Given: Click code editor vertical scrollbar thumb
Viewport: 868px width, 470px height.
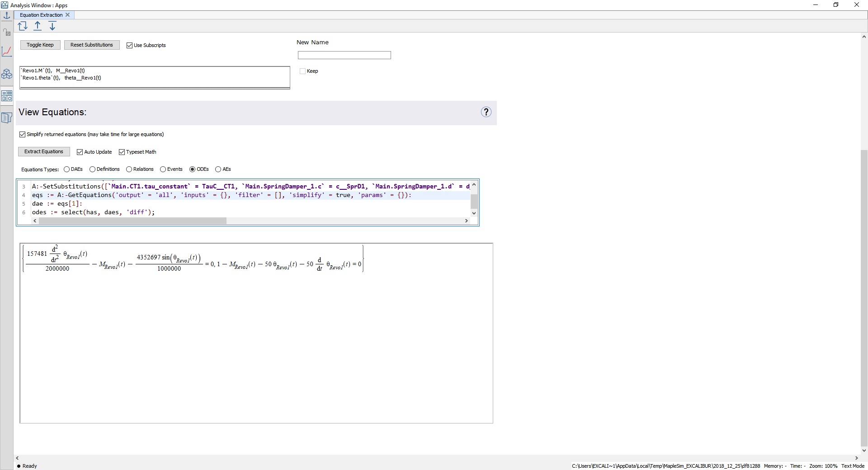Looking at the screenshot, I should [474, 201].
